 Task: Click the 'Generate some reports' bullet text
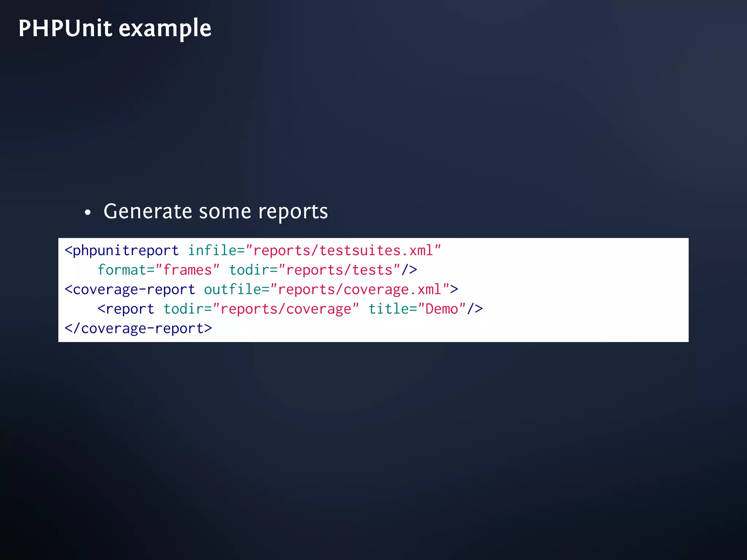pos(216,211)
